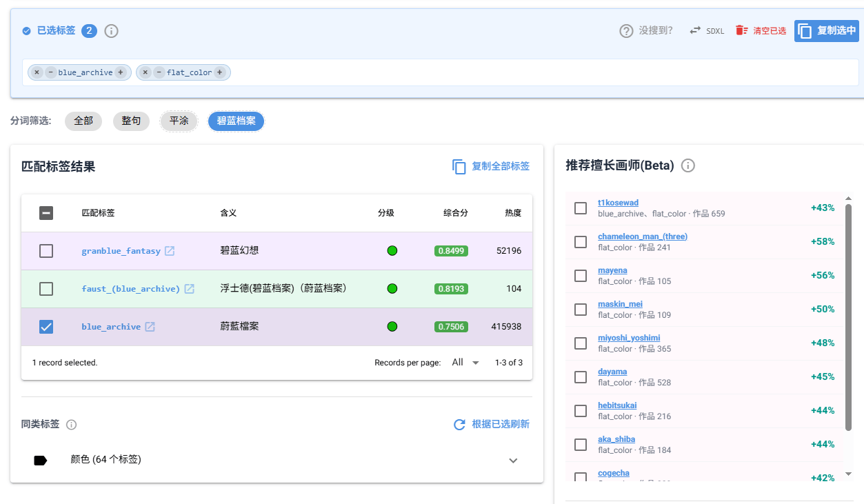Remove flat_color chip with its x icon
Screen dimensions: 864x504
(145, 72)
